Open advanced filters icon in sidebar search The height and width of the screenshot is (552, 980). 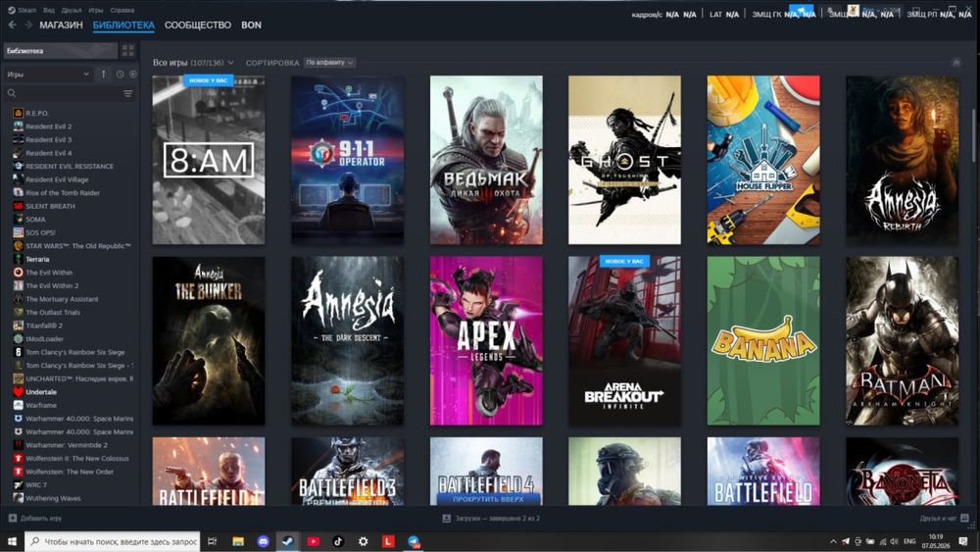(x=128, y=93)
